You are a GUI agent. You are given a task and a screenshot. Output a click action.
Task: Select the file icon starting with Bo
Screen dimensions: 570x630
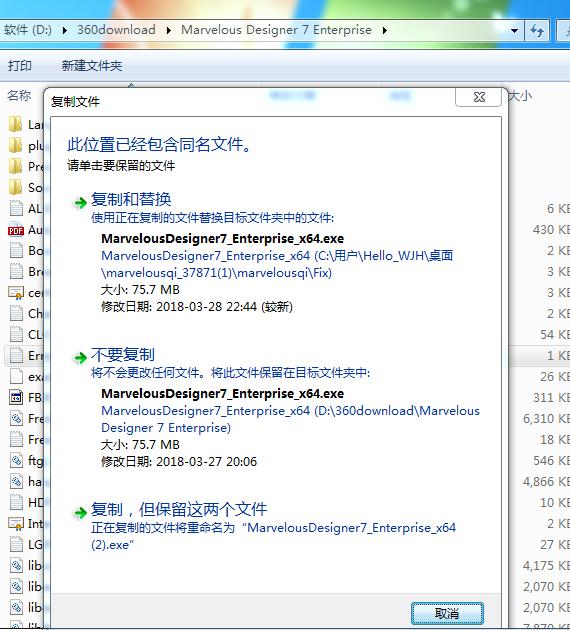click(16, 250)
